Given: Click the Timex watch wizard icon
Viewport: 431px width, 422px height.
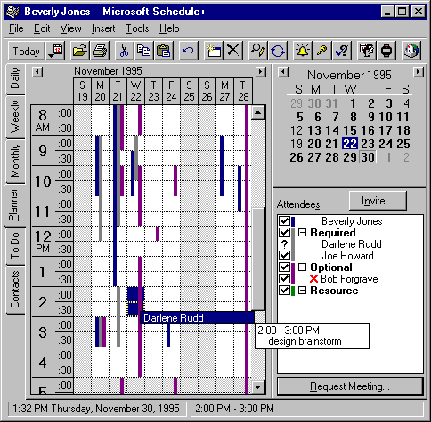Looking at the screenshot, I should [386, 51].
